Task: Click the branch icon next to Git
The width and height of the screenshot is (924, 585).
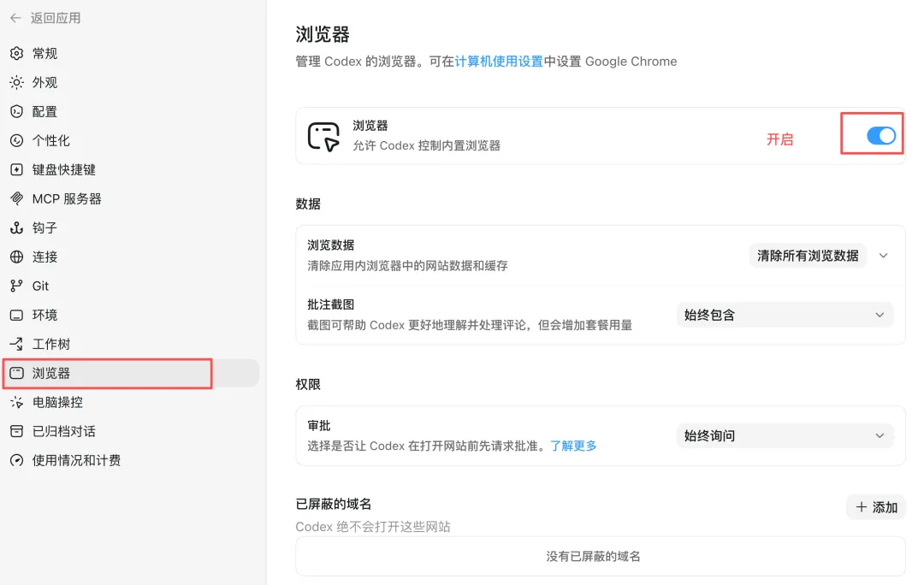Action: (x=16, y=286)
